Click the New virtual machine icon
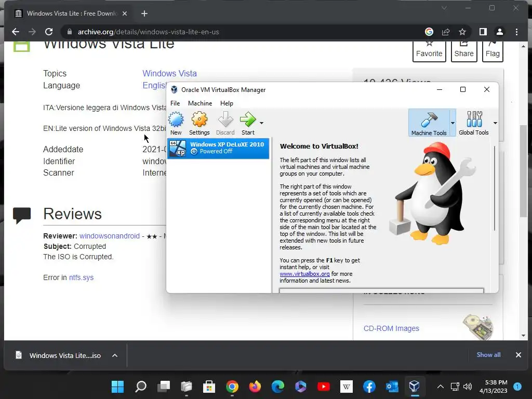Viewport: 532px width, 399px height. tap(176, 123)
